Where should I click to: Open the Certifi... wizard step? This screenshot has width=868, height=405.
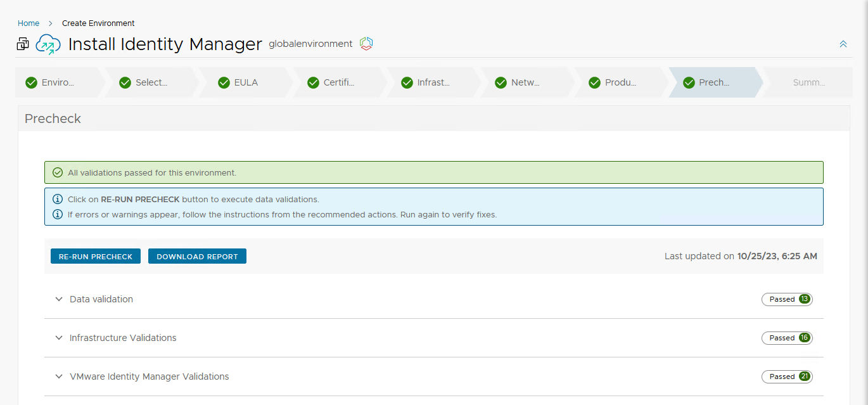[x=339, y=82]
